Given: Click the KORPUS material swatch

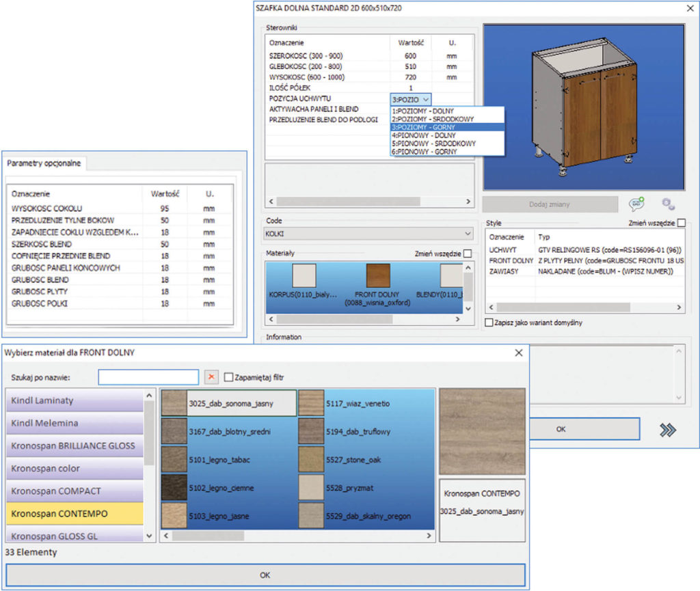Looking at the screenshot, I should 304,275.
